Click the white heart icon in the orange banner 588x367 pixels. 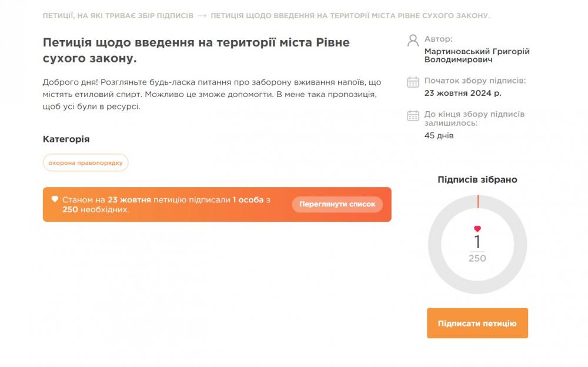[55, 199]
